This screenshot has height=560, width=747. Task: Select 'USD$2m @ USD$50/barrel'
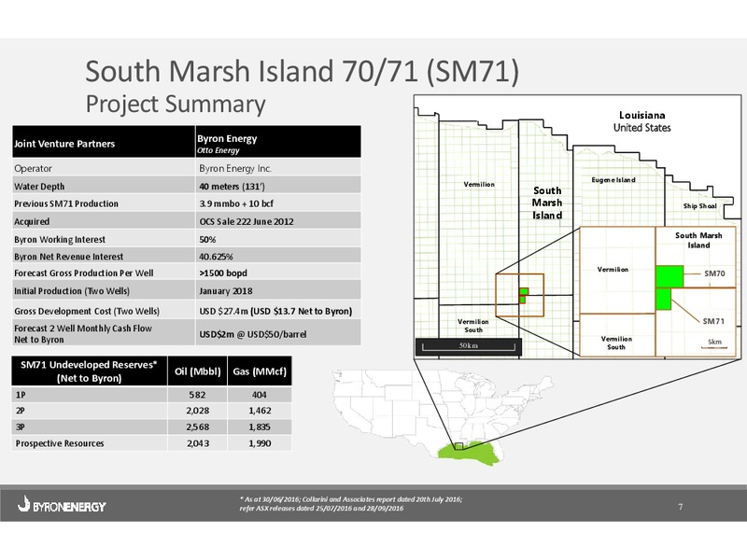[x=253, y=334]
